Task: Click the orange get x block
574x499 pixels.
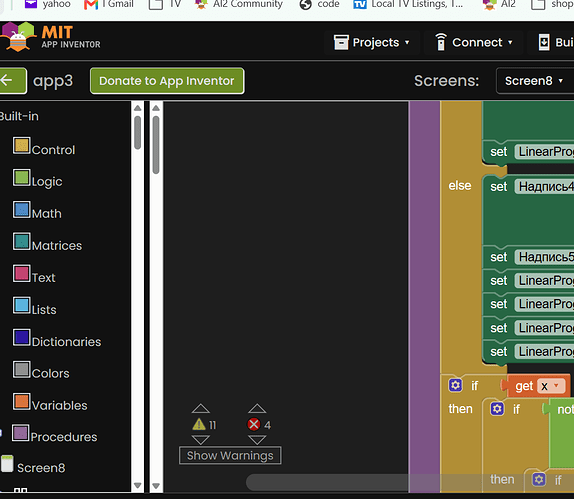Action: click(x=523, y=386)
